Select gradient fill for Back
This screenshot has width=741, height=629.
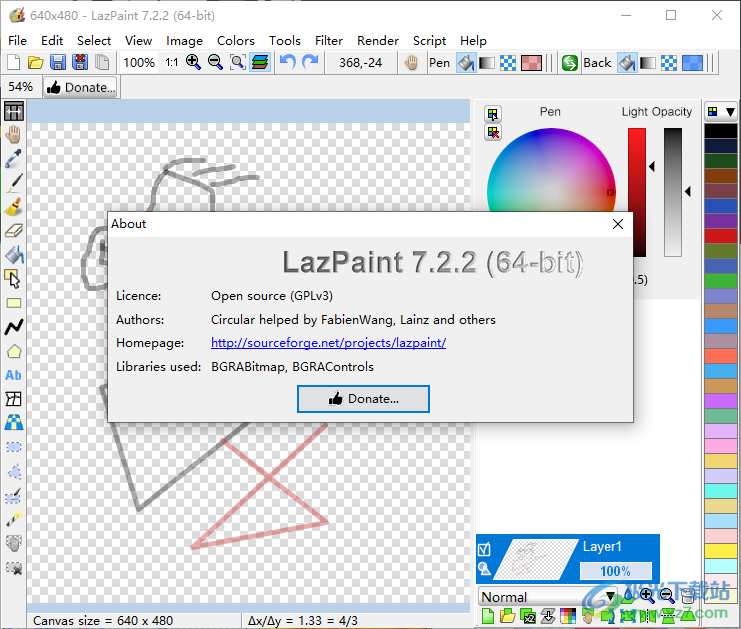[x=648, y=63]
